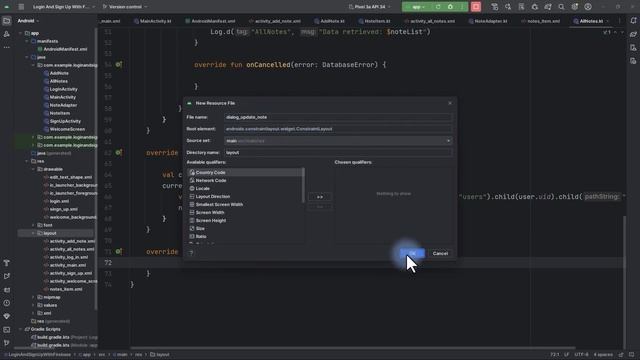Viewport: 640px width, 360px height.
Task: Open the Terminal tool window icon
Action: click(7, 330)
